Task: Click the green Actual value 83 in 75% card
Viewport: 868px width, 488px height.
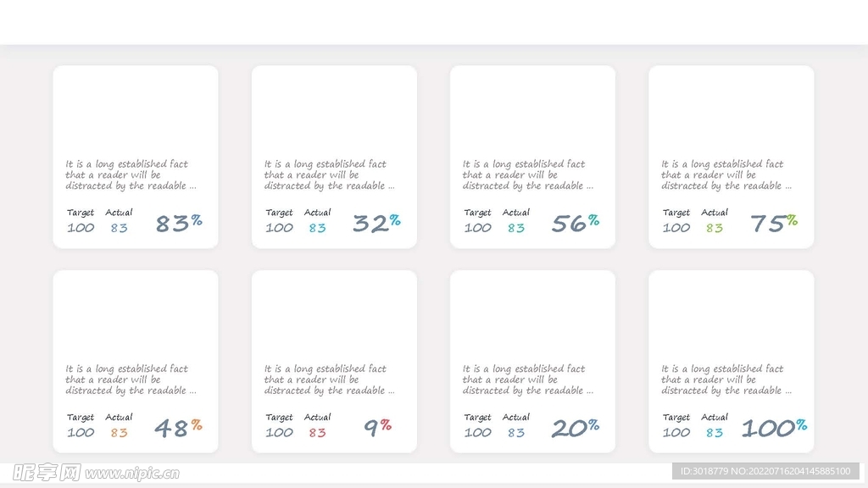Action: pos(714,228)
